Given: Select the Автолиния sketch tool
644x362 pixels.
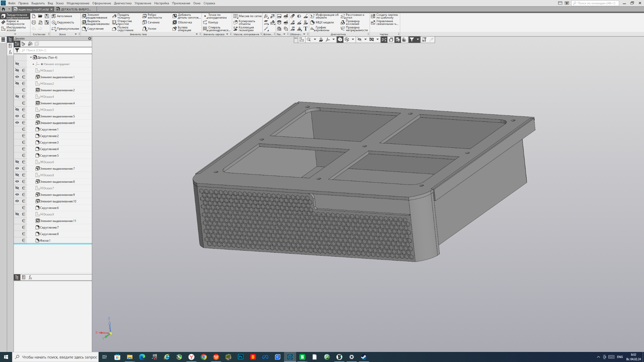Looking at the screenshot, I should (62, 16).
